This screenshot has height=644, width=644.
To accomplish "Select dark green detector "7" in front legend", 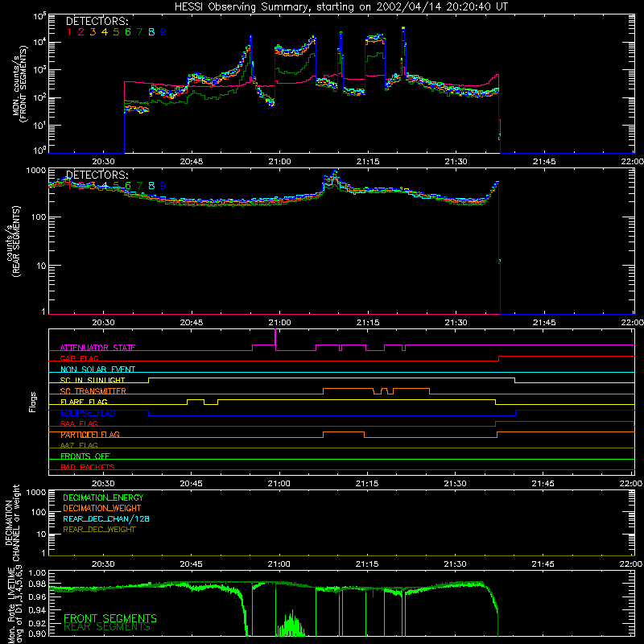I will coord(139,32).
